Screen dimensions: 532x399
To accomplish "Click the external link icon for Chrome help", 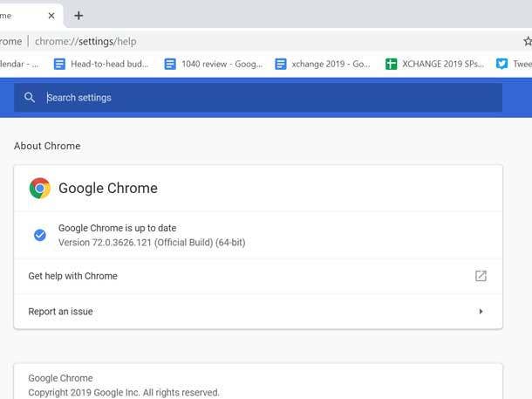I will [481, 276].
